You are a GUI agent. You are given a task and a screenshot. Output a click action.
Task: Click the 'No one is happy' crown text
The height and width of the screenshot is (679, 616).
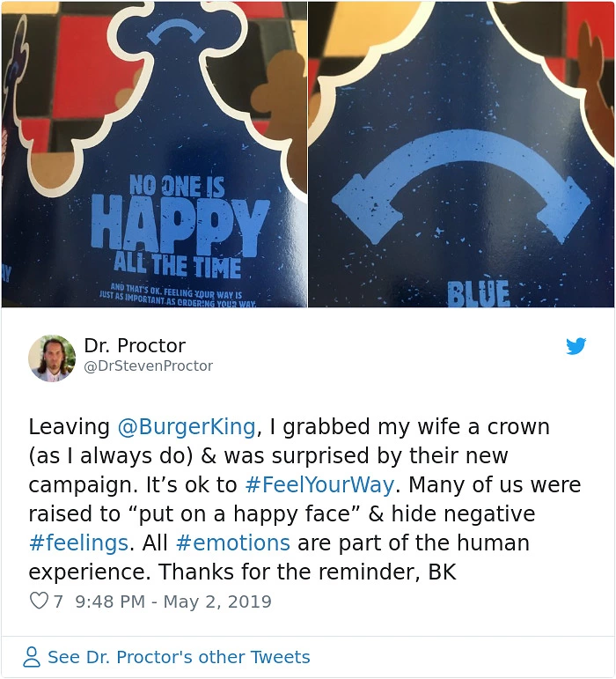pyautogui.click(x=178, y=227)
